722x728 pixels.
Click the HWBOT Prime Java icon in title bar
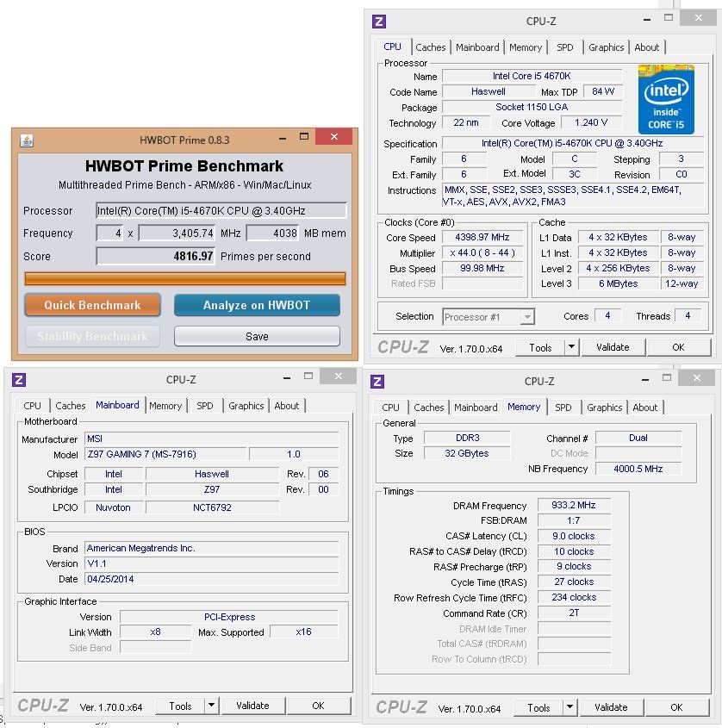(27, 140)
